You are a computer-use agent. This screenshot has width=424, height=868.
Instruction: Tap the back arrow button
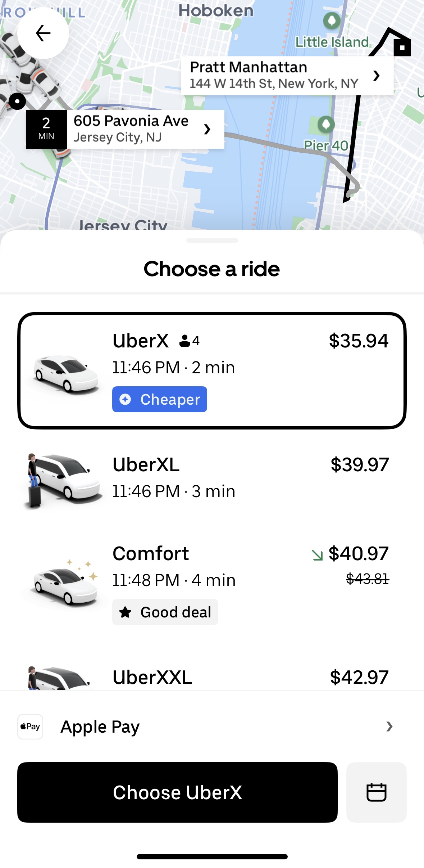[43, 33]
